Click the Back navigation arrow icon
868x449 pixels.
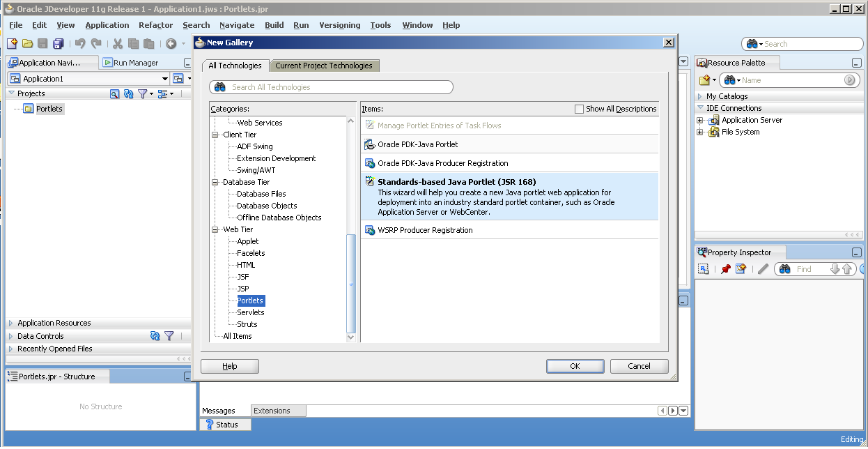coord(171,44)
